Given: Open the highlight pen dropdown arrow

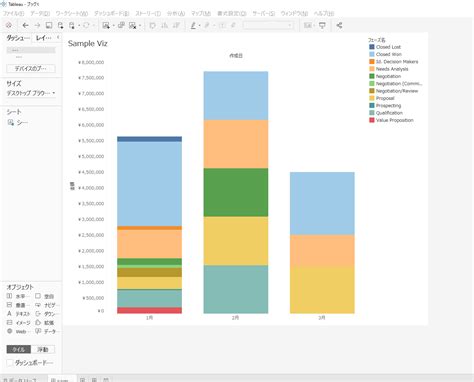Looking at the screenshot, I should tap(199, 26).
